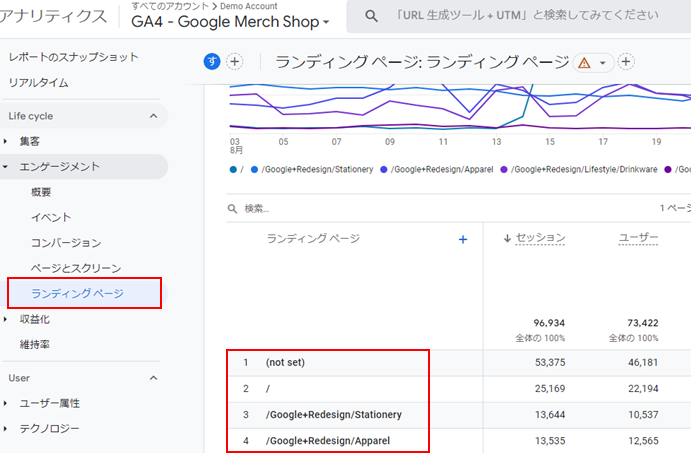Click the table search magnifier icon

click(x=232, y=208)
